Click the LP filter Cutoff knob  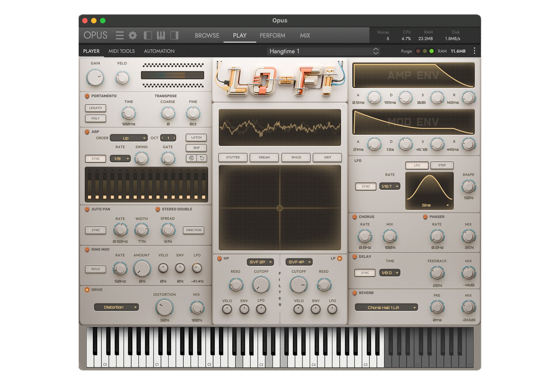(299, 285)
